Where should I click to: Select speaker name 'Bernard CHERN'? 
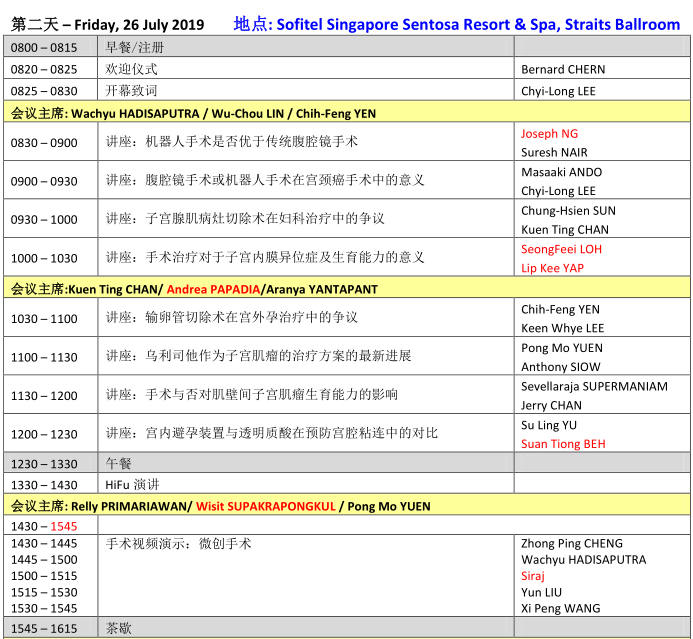coord(563,69)
